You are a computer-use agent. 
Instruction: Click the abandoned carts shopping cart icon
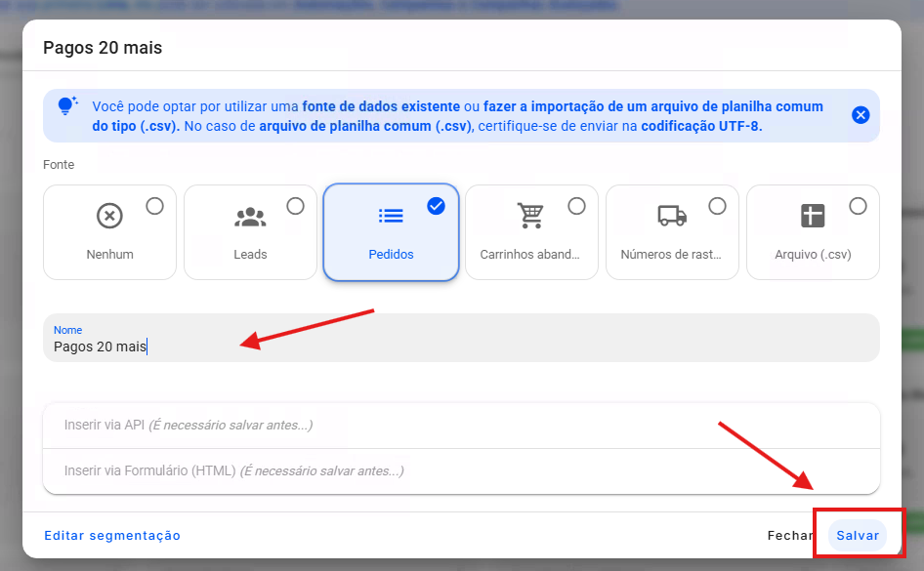coord(531,216)
